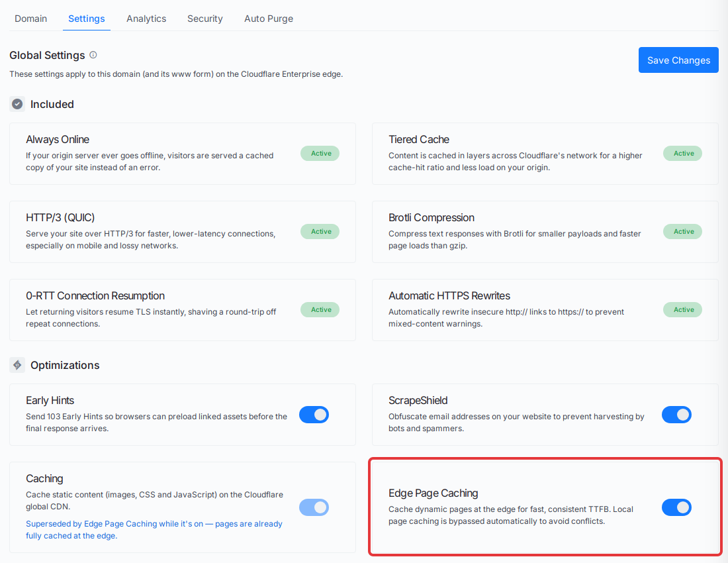728x563 pixels.
Task: Click the HTTP/3 (QUIC) Active badge
Action: (320, 231)
